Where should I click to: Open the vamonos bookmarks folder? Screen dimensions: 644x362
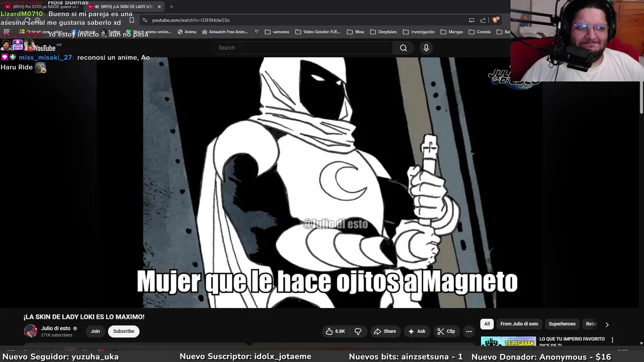(x=277, y=32)
